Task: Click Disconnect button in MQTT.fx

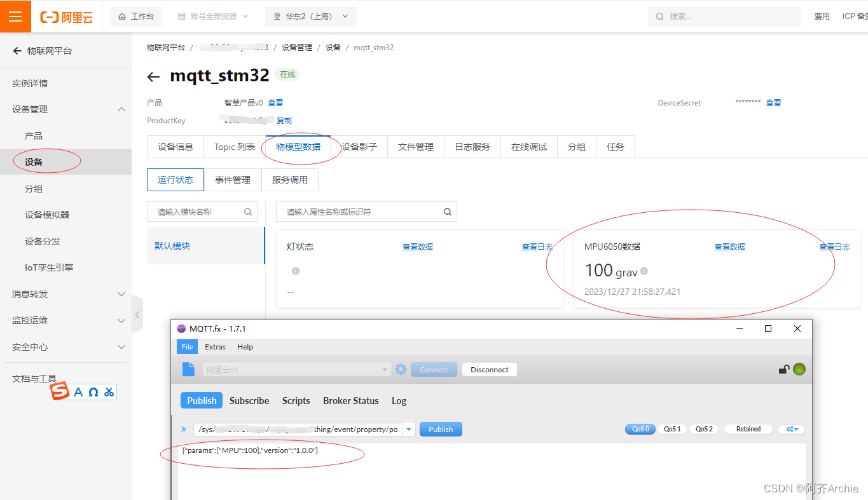Action: pyautogui.click(x=490, y=370)
